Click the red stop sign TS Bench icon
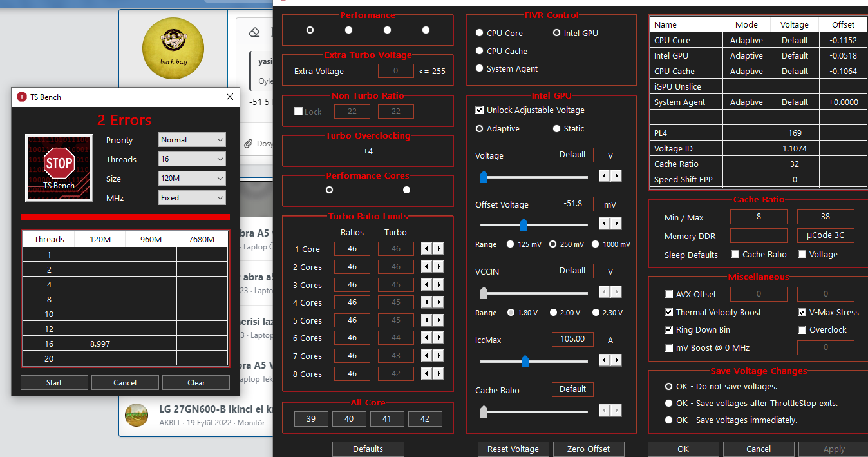The image size is (868, 457). click(x=59, y=168)
